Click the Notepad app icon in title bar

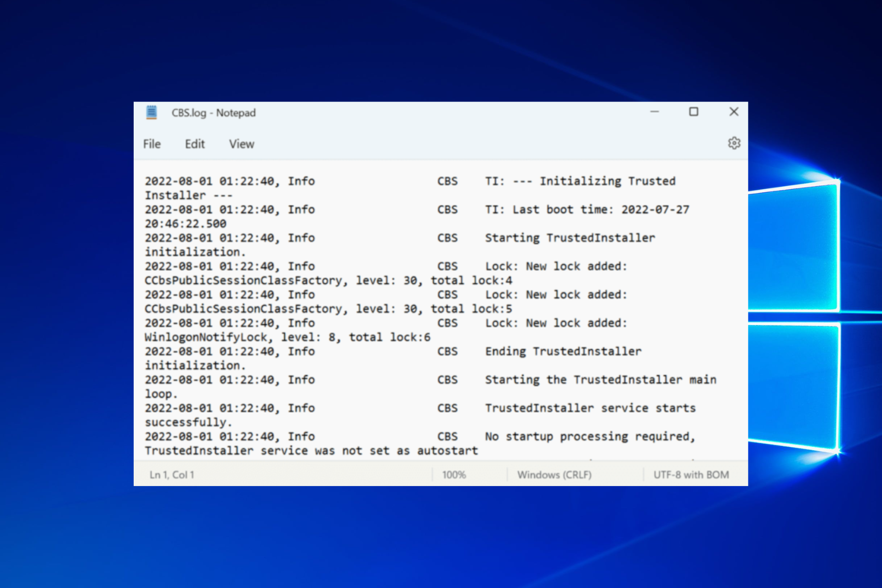pos(152,113)
